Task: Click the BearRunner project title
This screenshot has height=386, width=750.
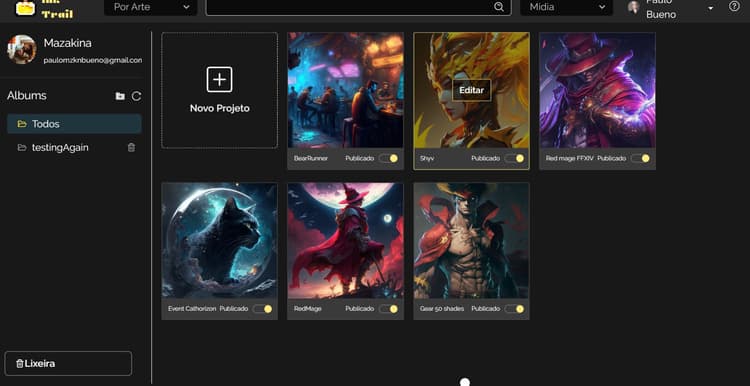Action: (311, 158)
